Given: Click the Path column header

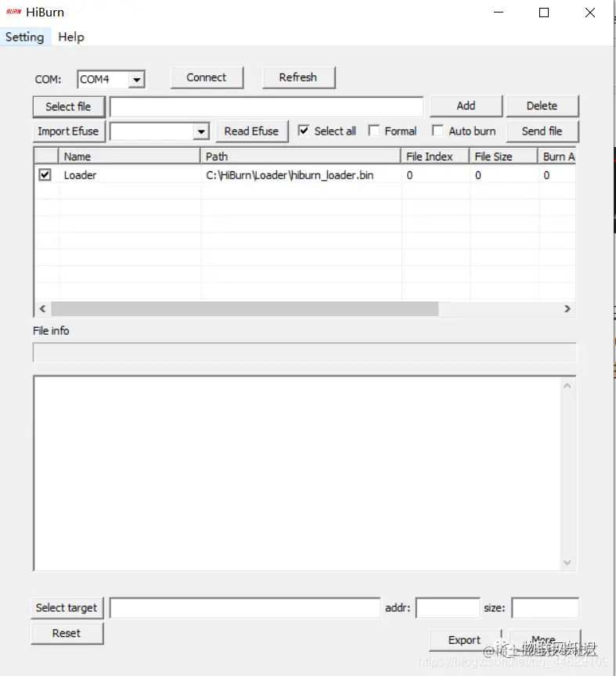Looking at the screenshot, I should pos(301,156).
